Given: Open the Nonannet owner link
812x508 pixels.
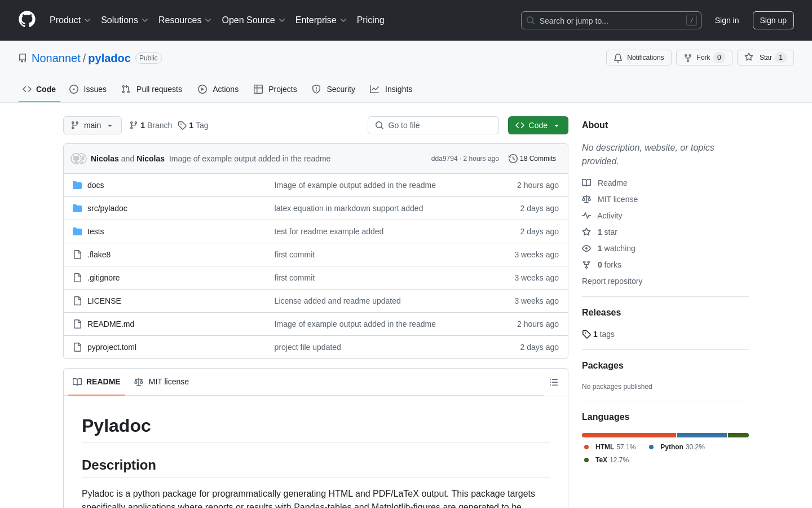Looking at the screenshot, I should click(56, 58).
